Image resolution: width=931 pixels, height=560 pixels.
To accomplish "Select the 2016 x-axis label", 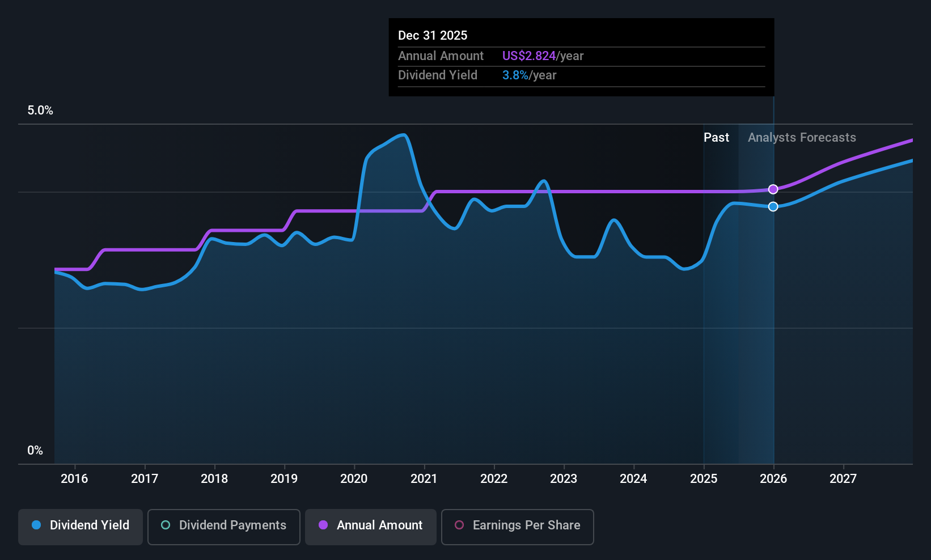I will (x=74, y=478).
